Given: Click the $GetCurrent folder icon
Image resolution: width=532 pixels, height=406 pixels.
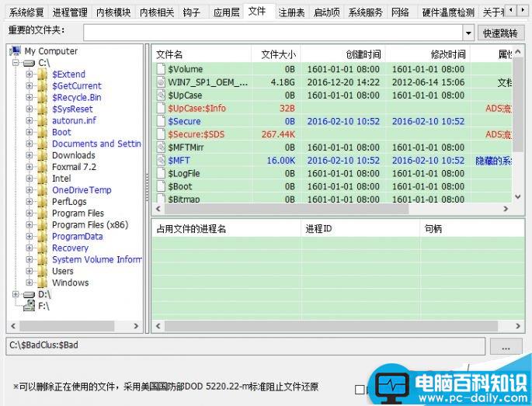Looking at the screenshot, I should (42, 86).
